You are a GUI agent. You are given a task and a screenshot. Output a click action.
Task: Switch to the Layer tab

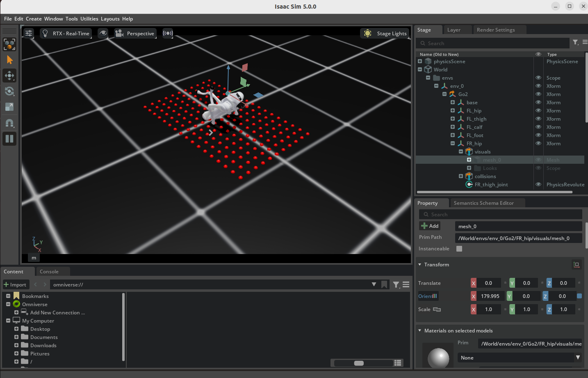click(454, 30)
